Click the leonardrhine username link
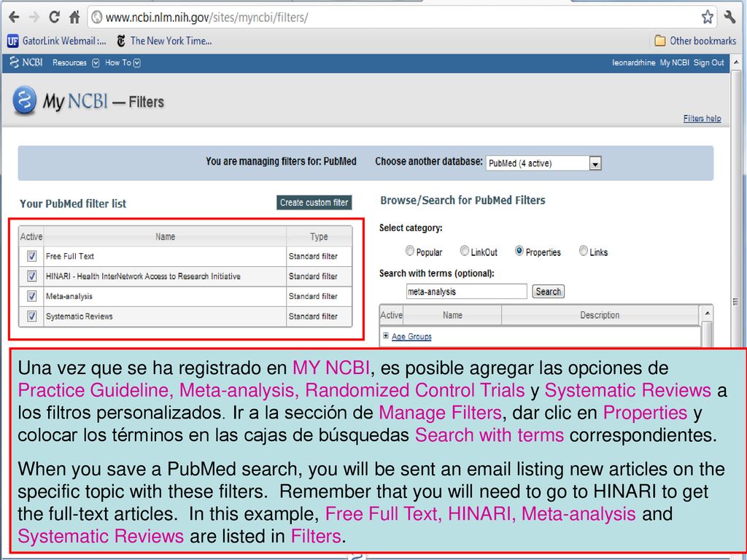This screenshot has width=747, height=560. [x=634, y=63]
